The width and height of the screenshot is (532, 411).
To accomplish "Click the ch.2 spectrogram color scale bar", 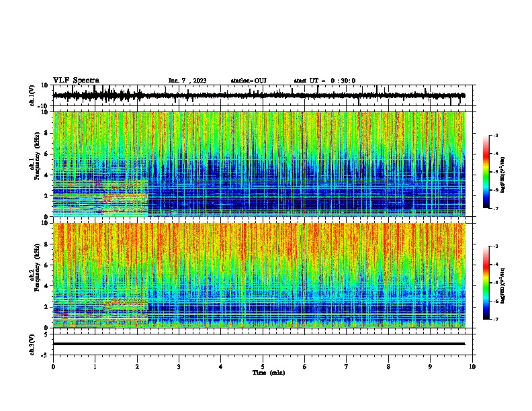I will [x=486, y=283].
